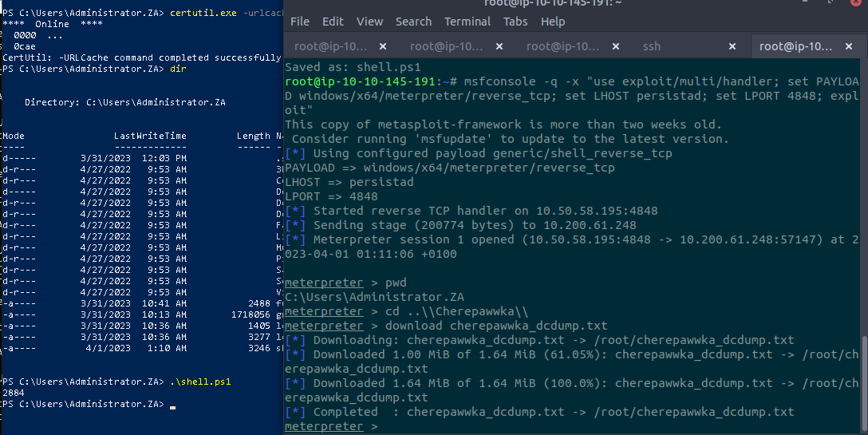Click the 'LastWriteTime' column header
This screenshot has width=868, height=435.
click(x=150, y=136)
